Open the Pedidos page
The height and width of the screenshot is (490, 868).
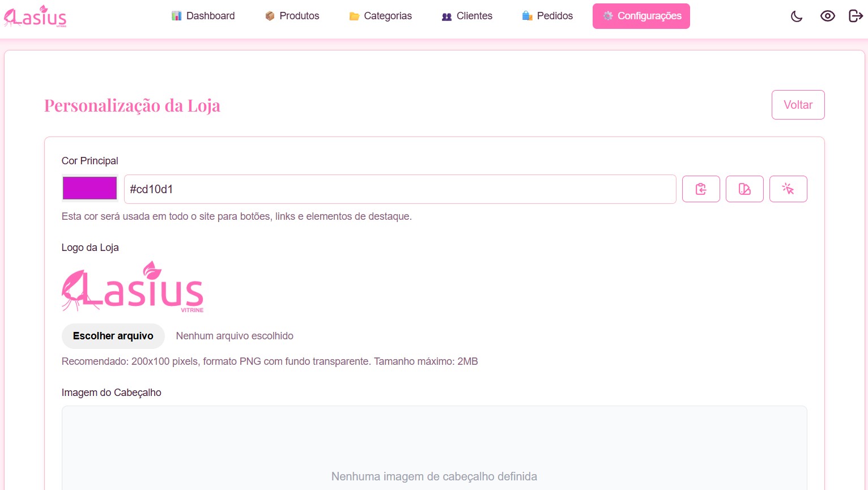547,16
